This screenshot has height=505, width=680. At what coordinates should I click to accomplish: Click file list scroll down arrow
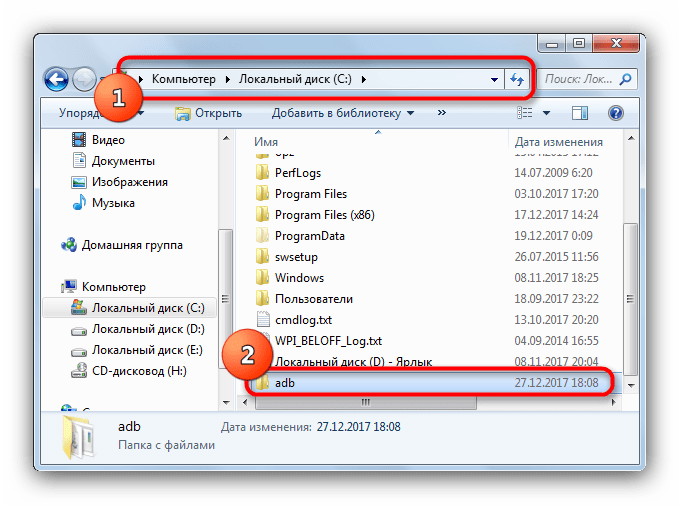click(631, 385)
